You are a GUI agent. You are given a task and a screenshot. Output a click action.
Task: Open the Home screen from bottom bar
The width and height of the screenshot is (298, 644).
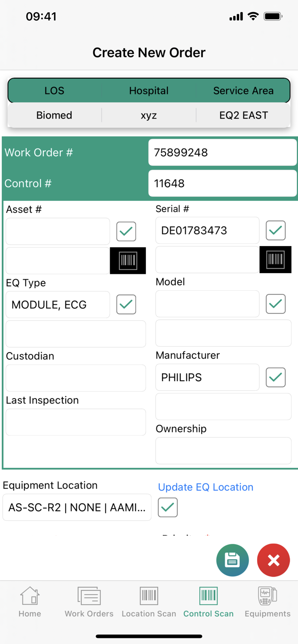[29, 601]
